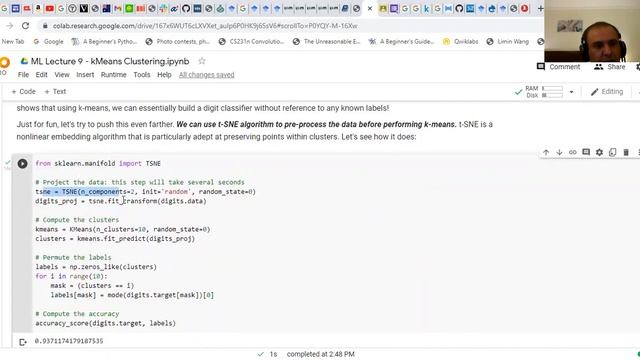Move the cell down with the down arrow
640x360 pixels.
click(x=559, y=152)
